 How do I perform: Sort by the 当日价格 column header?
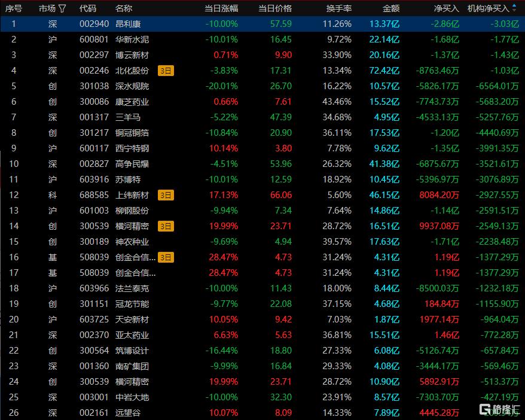click(275, 8)
